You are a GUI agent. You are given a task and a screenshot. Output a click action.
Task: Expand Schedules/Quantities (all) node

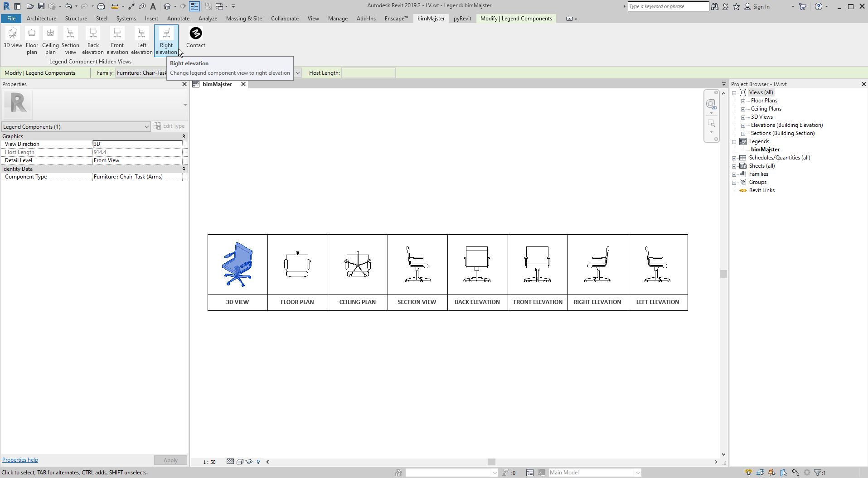734,158
